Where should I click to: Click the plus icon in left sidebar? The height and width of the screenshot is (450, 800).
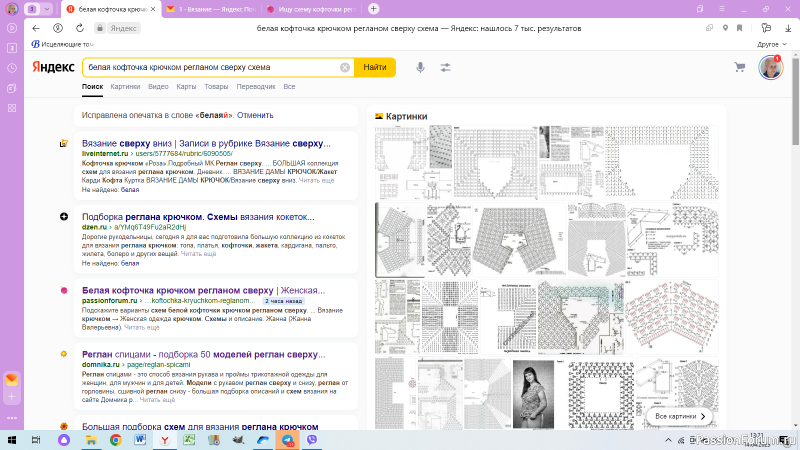click(x=12, y=397)
